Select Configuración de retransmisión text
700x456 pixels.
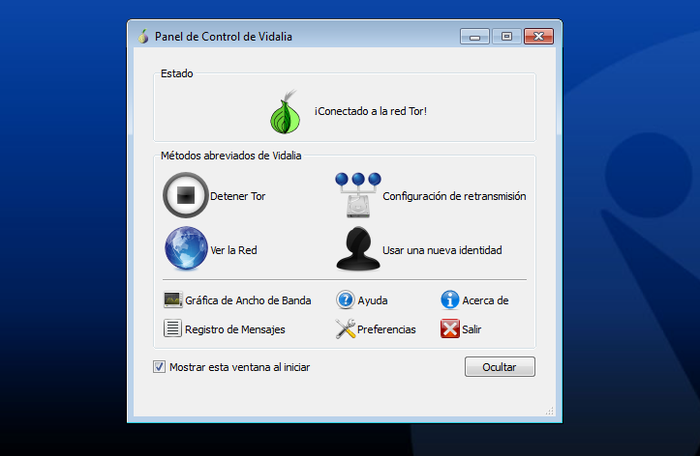454,196
